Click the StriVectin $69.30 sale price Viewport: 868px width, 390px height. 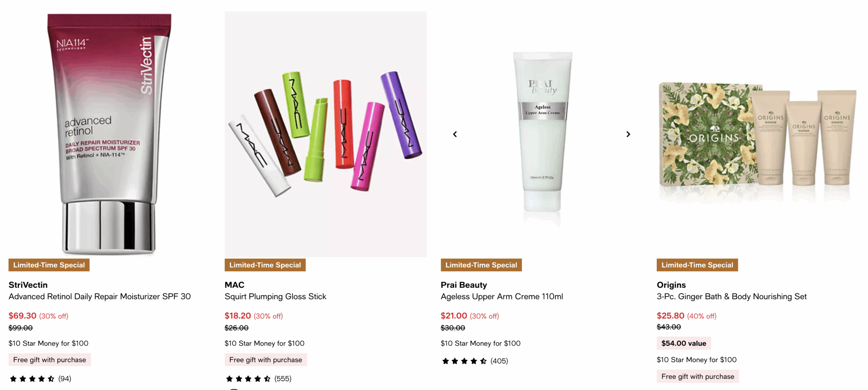point(22,315)
